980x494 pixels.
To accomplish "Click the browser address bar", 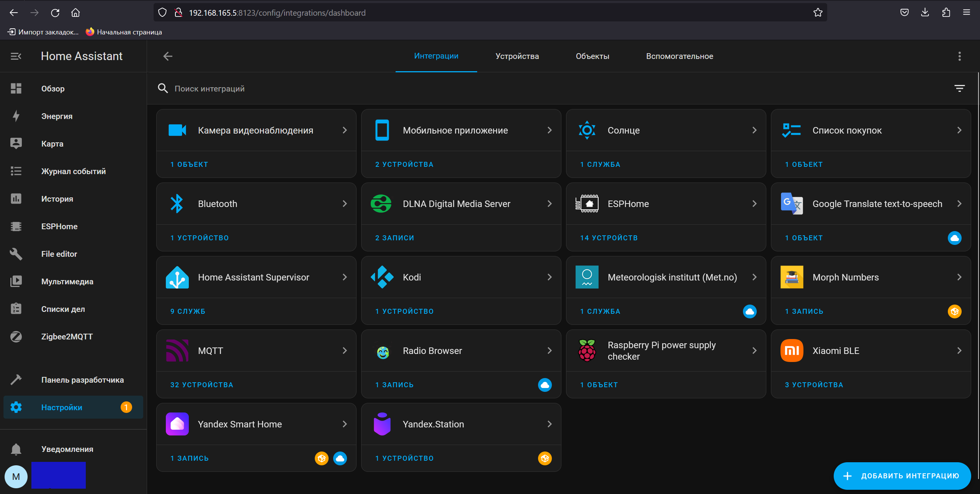I will (x=490, y=13).
